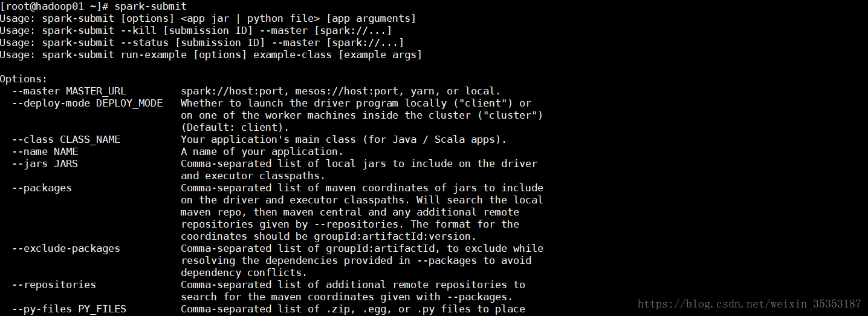Viewport: 868px width, 316px height.
Task: Select the --deploy-mode DEPLOY_MODE option
Action: (x=87, y=103)
